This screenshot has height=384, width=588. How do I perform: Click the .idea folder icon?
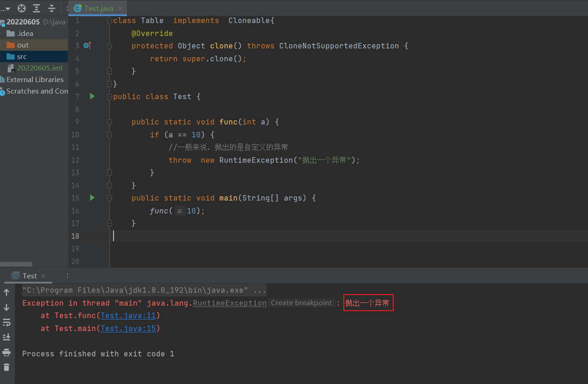point(11,33)
